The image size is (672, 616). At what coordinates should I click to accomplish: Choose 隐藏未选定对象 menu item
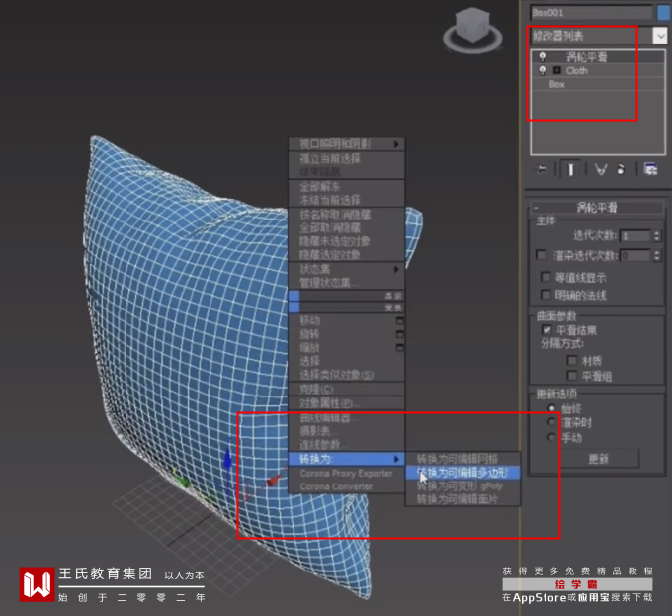point(346,241)
